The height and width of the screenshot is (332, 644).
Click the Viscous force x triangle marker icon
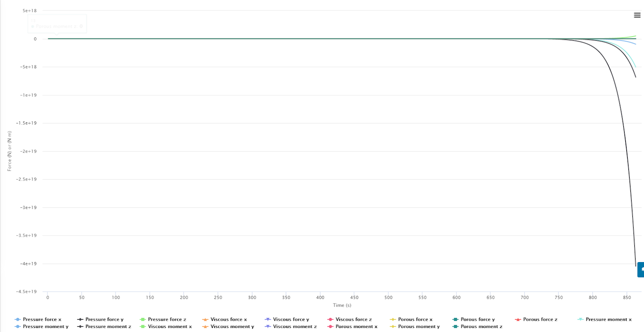(205, 320)
